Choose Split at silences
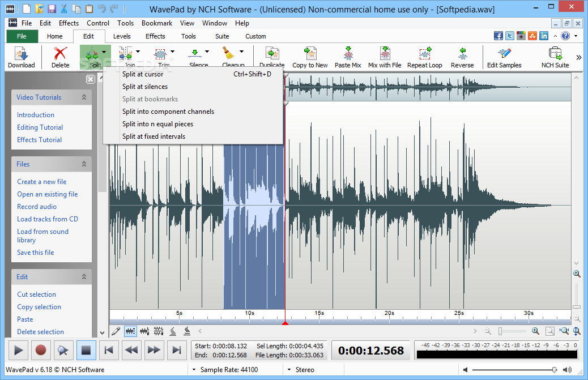 click(x=193, y=87)
